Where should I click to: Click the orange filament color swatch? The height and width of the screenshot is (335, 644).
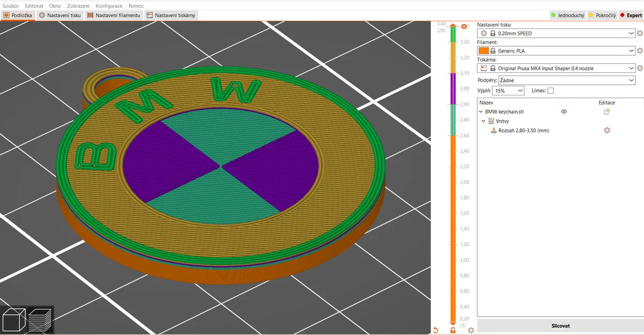484,51
